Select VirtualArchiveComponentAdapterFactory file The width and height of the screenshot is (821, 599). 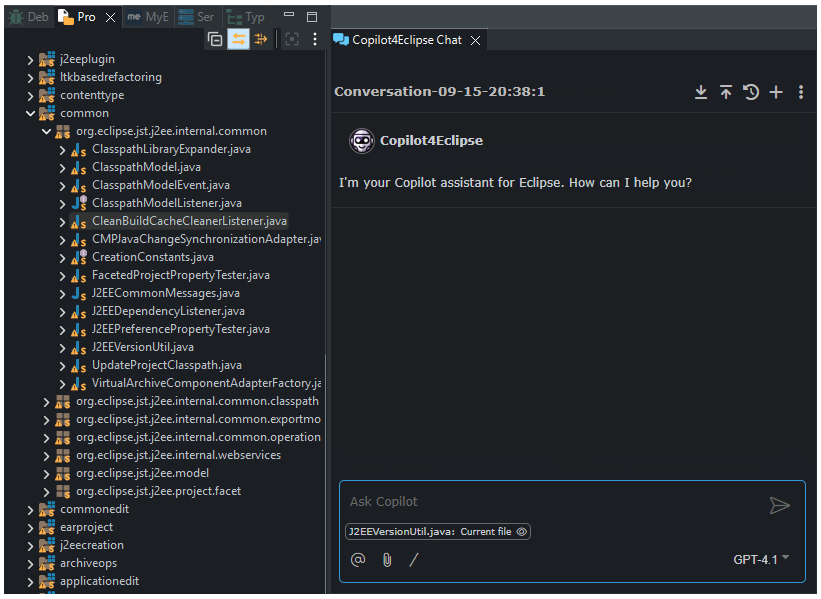pos(206,383)
